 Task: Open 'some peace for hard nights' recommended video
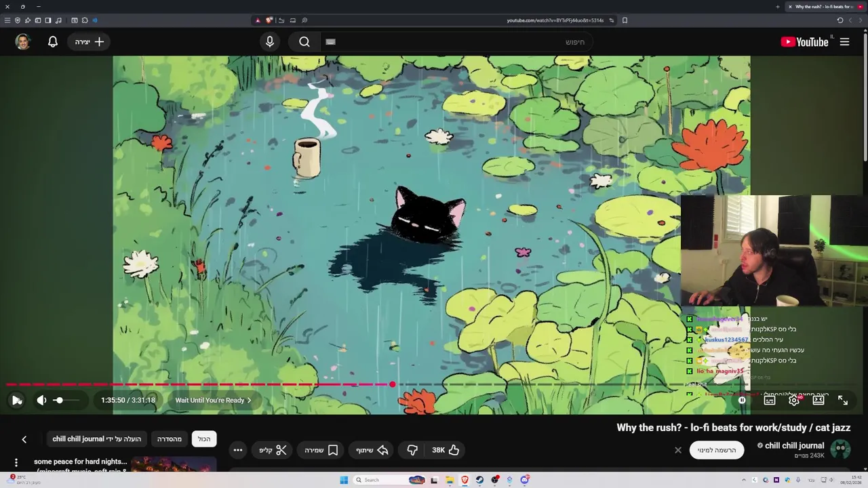click(81, 462)
